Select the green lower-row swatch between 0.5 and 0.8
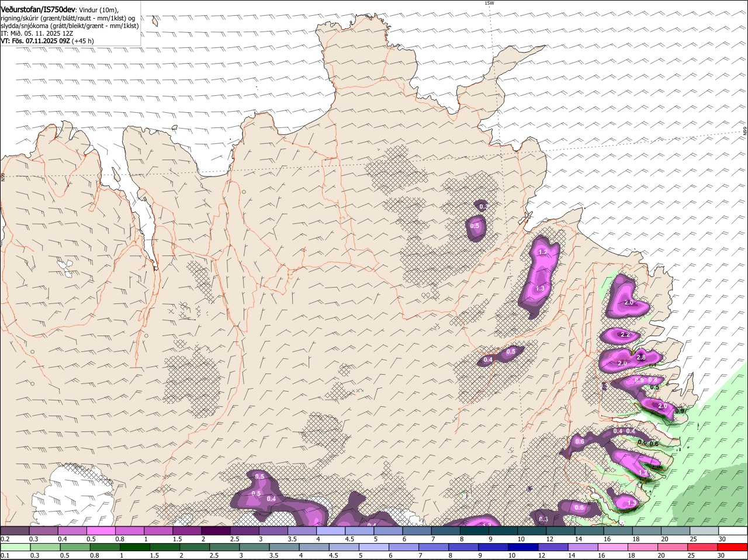 pyautogui.click(x=75, y=548)
